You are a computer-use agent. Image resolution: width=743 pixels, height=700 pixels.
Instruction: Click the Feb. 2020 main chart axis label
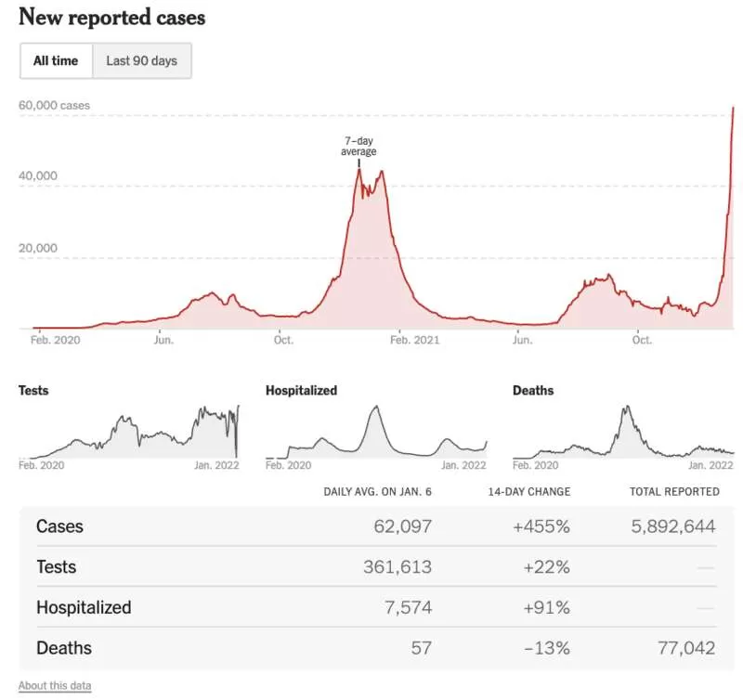(55, 340)
